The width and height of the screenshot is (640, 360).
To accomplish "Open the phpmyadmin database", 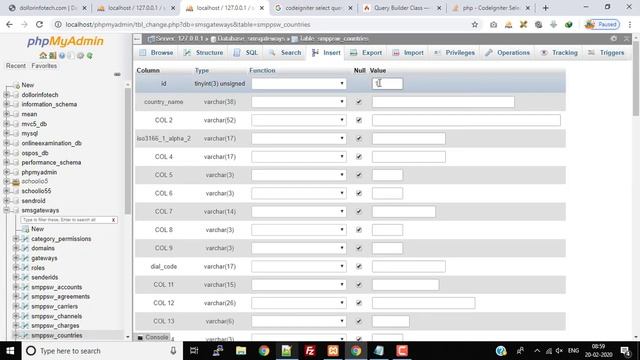I will (x=39, y=172).
